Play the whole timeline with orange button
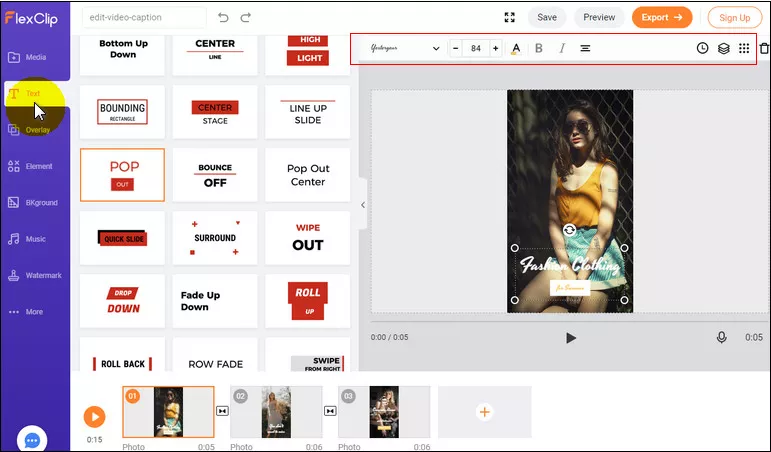The height and width of the screenshot is (452, 771). click(x=94, y=417)
